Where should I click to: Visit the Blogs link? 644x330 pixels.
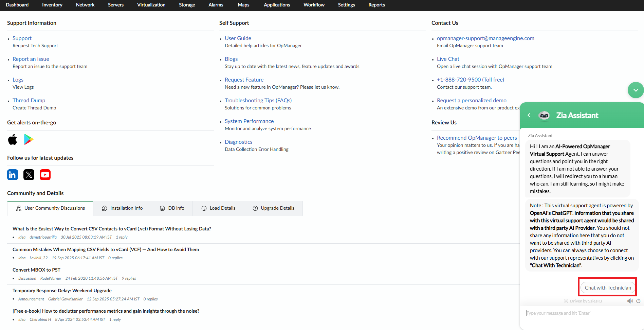(x=231, y=59)
